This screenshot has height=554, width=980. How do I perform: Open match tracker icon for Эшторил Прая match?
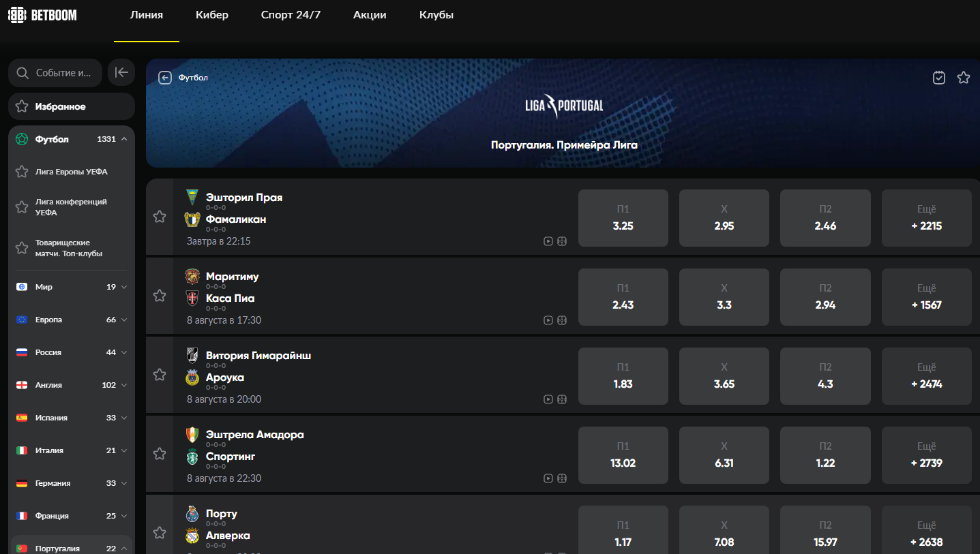pos(562,241)
